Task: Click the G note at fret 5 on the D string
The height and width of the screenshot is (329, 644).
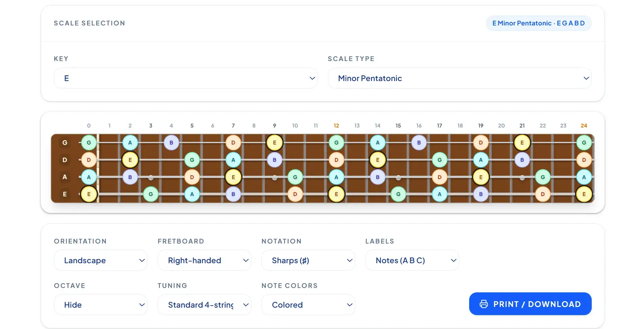Action: pos(192,160)
